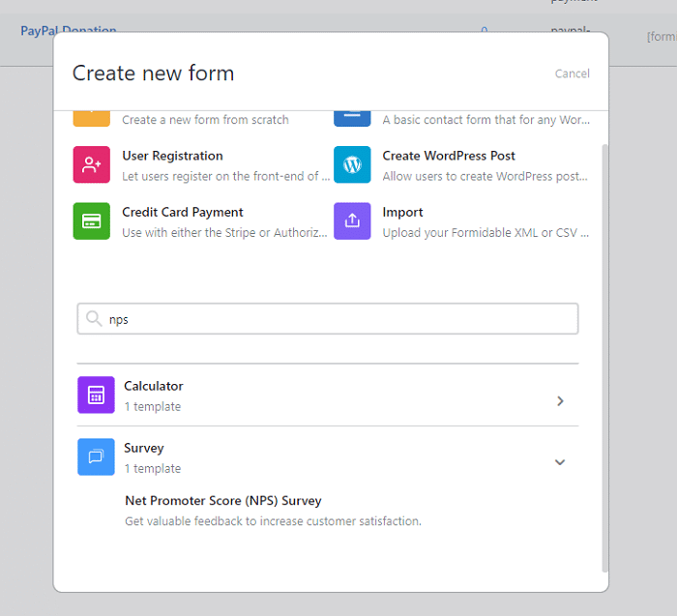Image resolution: width=677 pixels, height=616 pixels.
Task: Select the "Credit Card Payment" title text
Action: pos(182,212)
